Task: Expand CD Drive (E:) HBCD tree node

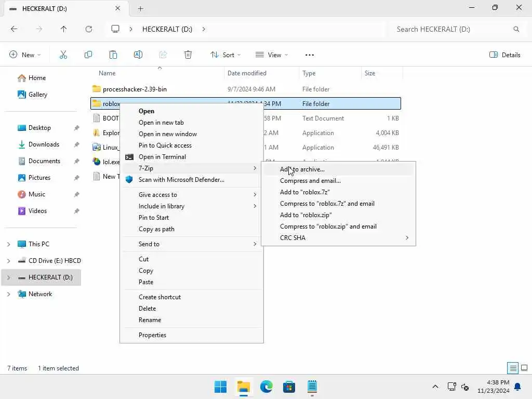Action: (9, 261)
